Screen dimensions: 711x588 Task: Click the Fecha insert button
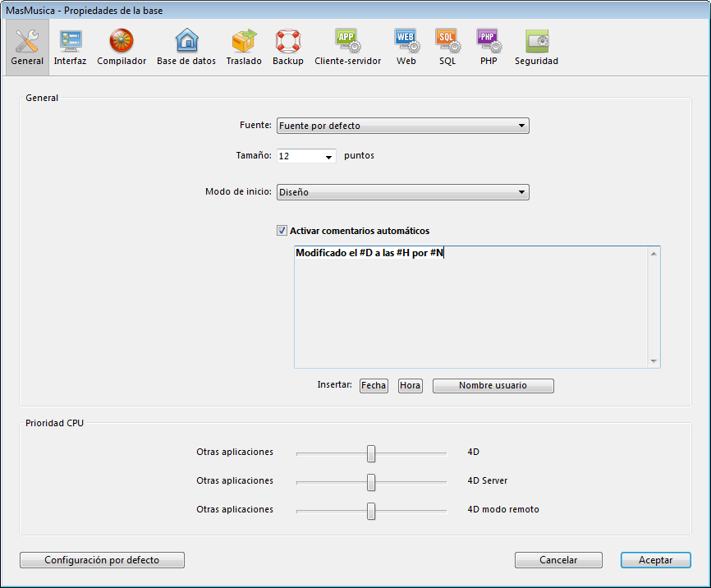374,386
